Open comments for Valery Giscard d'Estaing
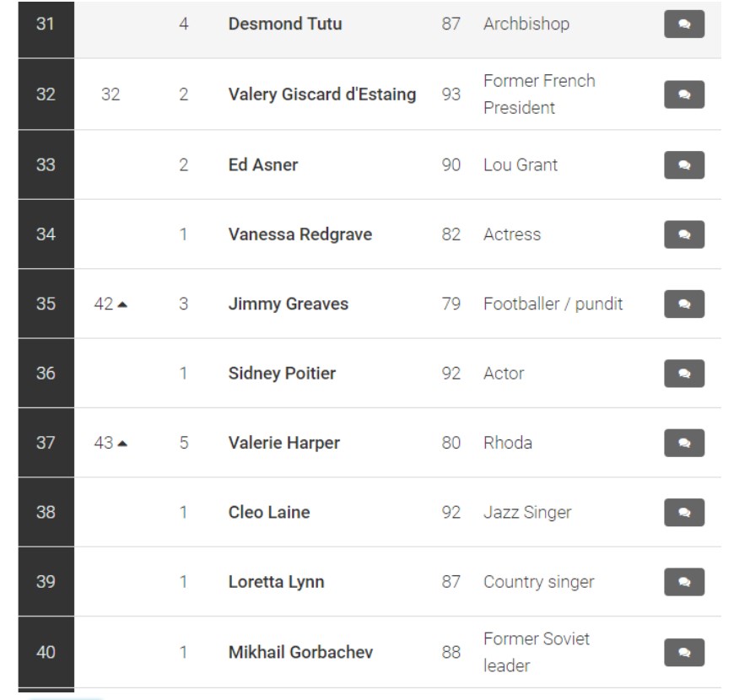750x700 pixels. pos(683,94)
